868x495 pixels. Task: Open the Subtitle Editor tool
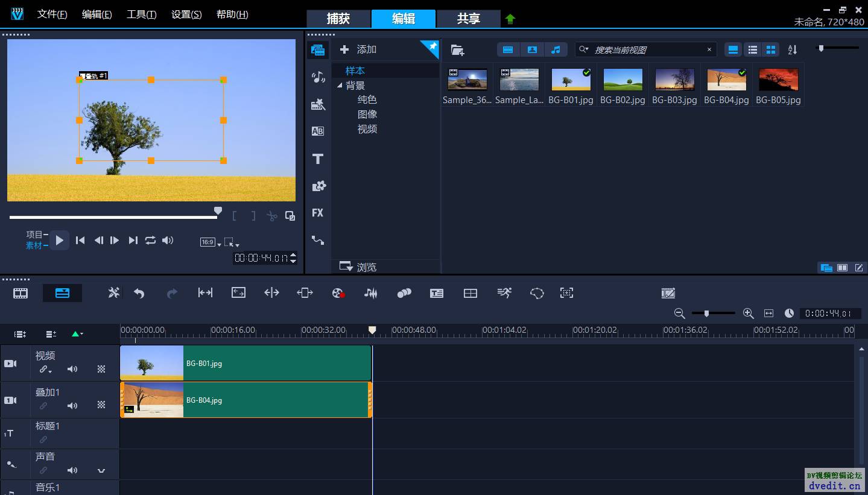point(437,293)
